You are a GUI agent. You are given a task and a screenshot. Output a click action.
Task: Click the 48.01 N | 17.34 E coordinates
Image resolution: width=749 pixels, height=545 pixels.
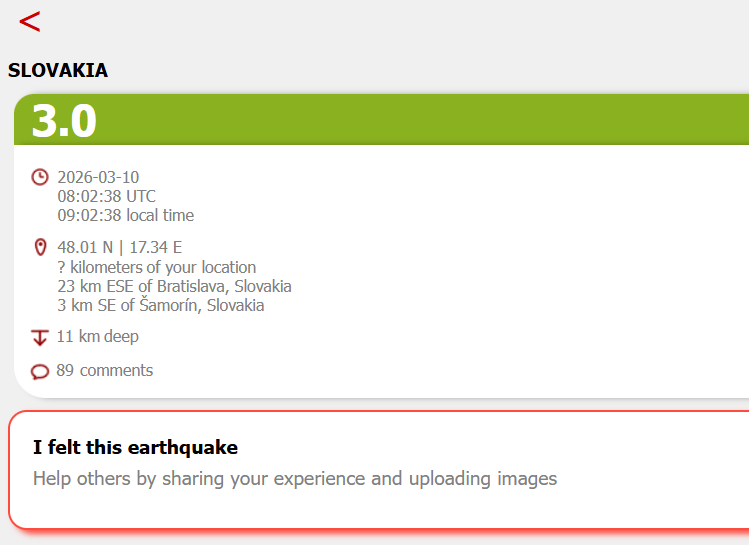119,247
